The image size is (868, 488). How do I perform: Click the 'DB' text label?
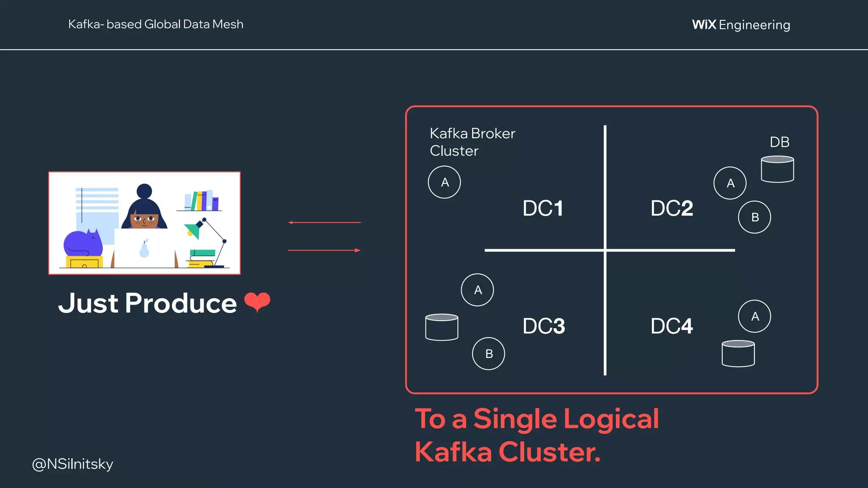pos(779,142)
